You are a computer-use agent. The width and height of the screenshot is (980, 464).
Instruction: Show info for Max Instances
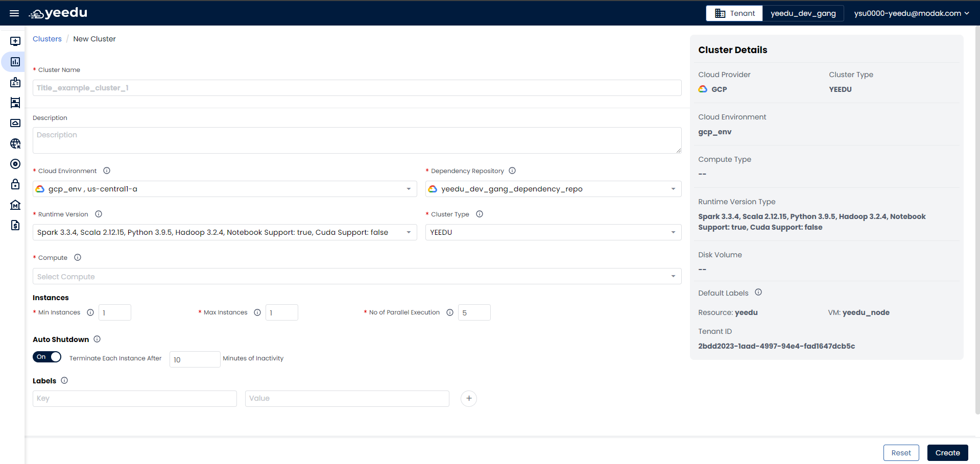click(257, 312)
